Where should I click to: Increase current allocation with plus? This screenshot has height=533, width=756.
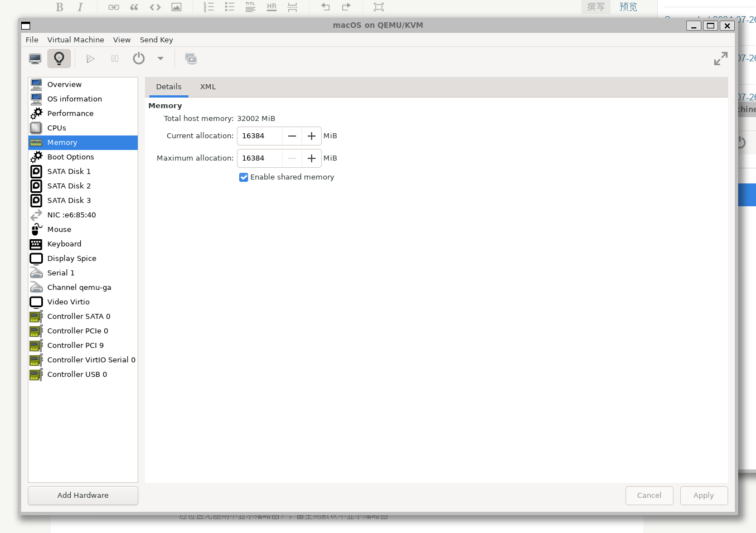click(312, 136)
